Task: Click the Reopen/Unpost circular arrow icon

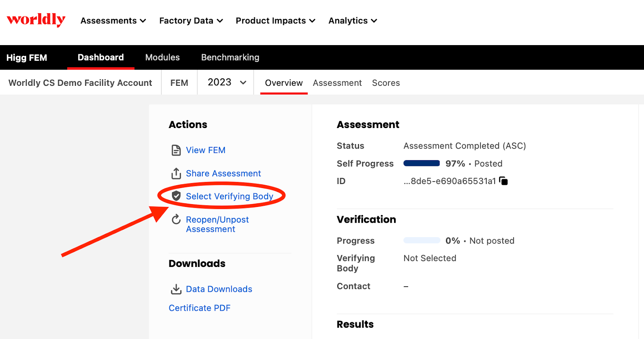Action: tap(176, 219)
